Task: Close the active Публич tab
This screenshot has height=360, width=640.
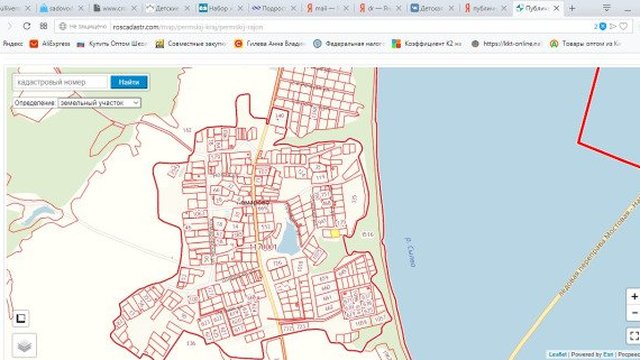Action: tap(556, 8)
